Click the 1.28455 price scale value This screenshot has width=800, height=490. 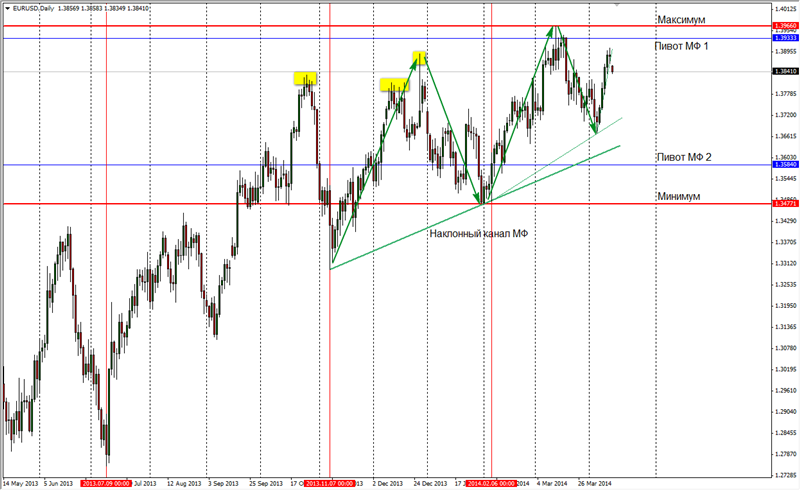(786, 433)
